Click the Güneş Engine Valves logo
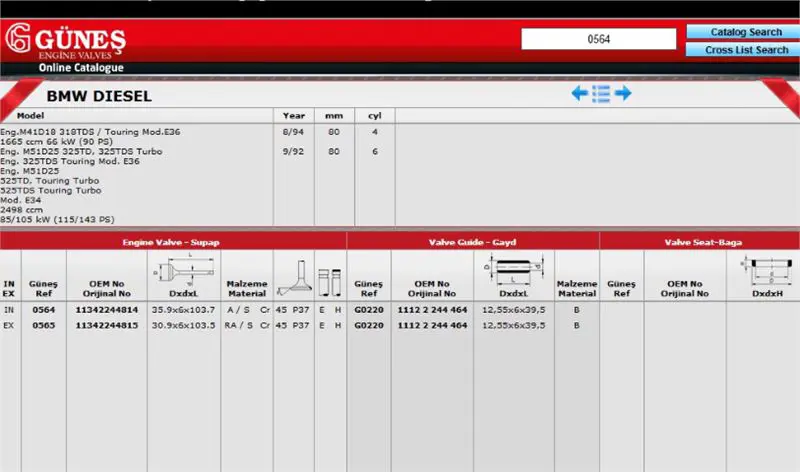Screen dimensions: 800x472 click(65, 41)
